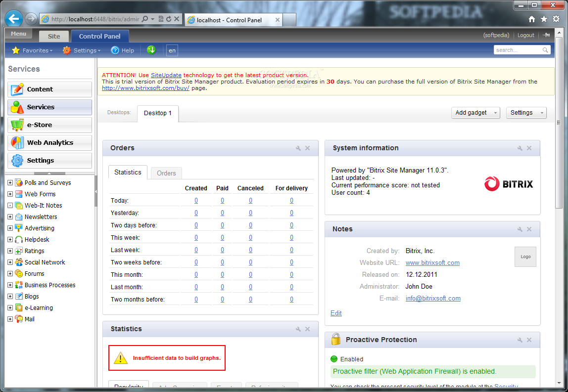Screen dimensions: 568x392
Task: Click the browser forward arrow button
Action: (x=32, y=19)
